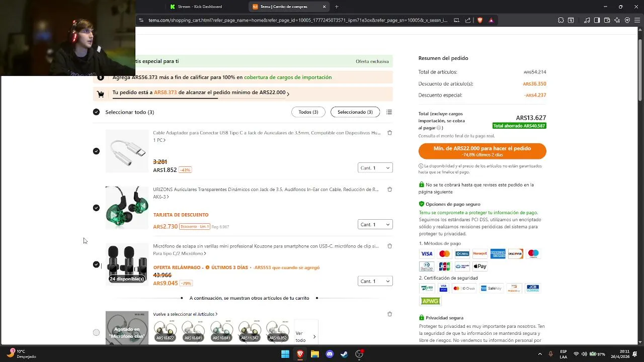
Task: Delete the USB Tipo C cable adapter item
Action: pos(389,133)
